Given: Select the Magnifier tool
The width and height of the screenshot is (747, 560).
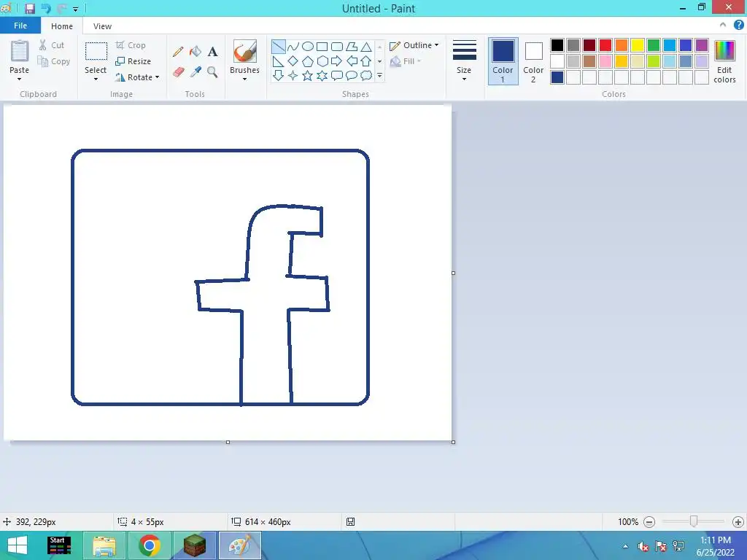Looking at the screenshot, I should pos(212,72).
